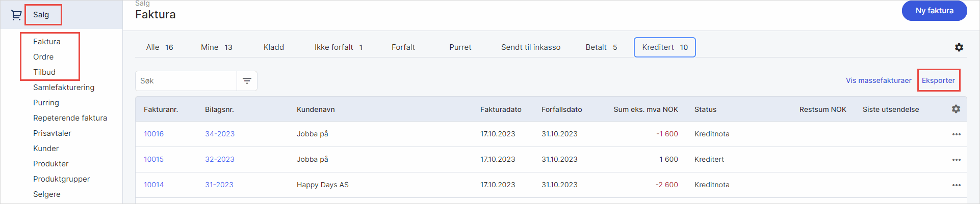Open more options for invoice 10016
Image resolution: width=980 pixels, height=204 pixels.
pos(956,134)
